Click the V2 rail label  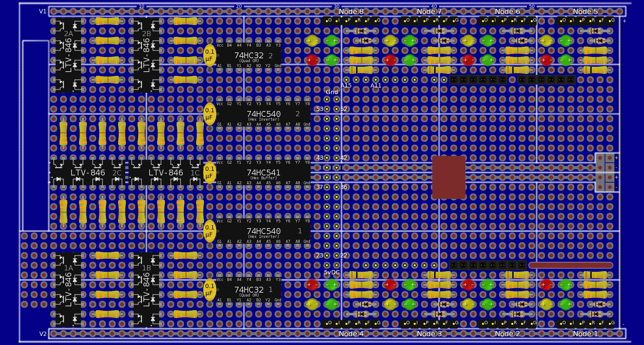(x=43, y=334)
